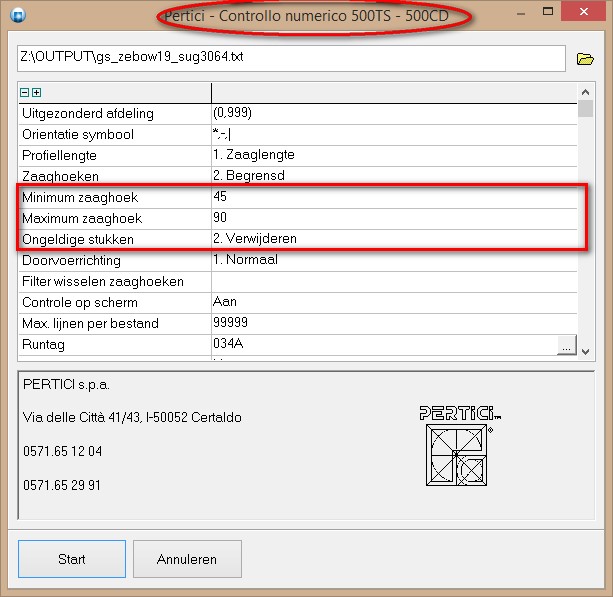Select the Orientatie symbool row
The image size is (613, 597).
pos(298,135)
